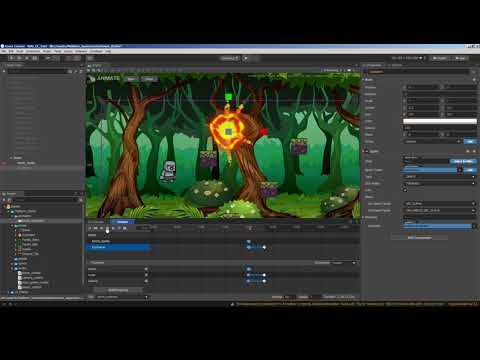Open the Group dropdown in Inspector

point(432,142)
